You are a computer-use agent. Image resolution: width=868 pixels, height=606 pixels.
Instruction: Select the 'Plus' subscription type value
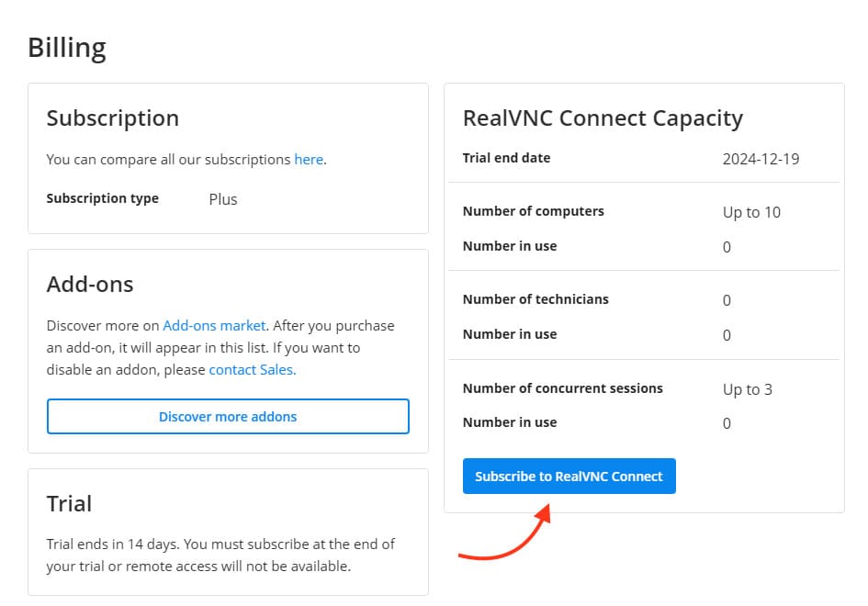coord(223,199)
